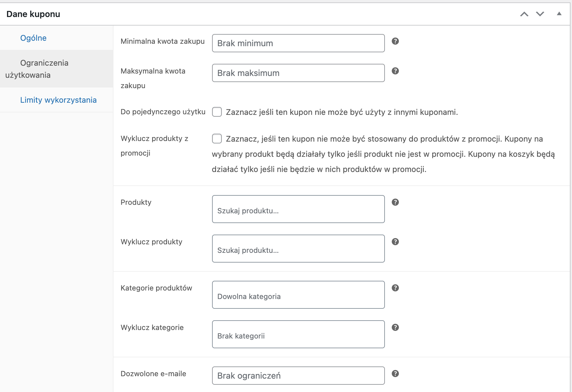Click the Do pojedynczego użytku label
Image resolution: width=572 pixels, height=392 pixels.
163,112
